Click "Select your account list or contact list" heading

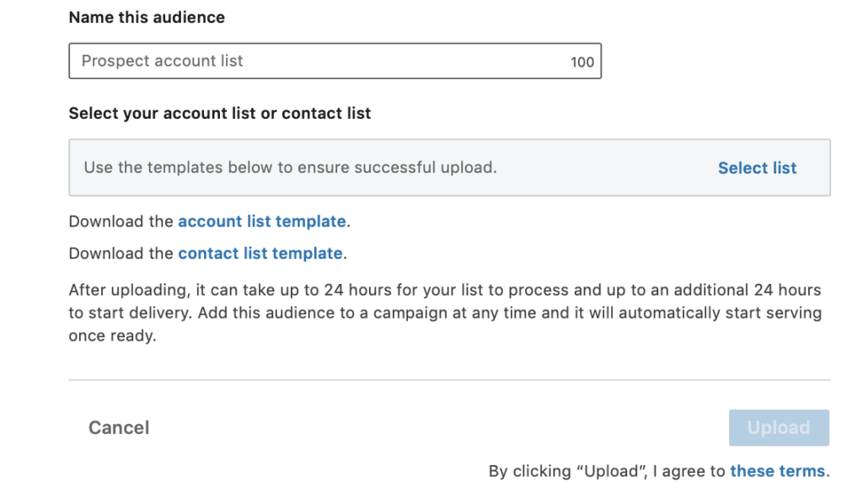219,113
